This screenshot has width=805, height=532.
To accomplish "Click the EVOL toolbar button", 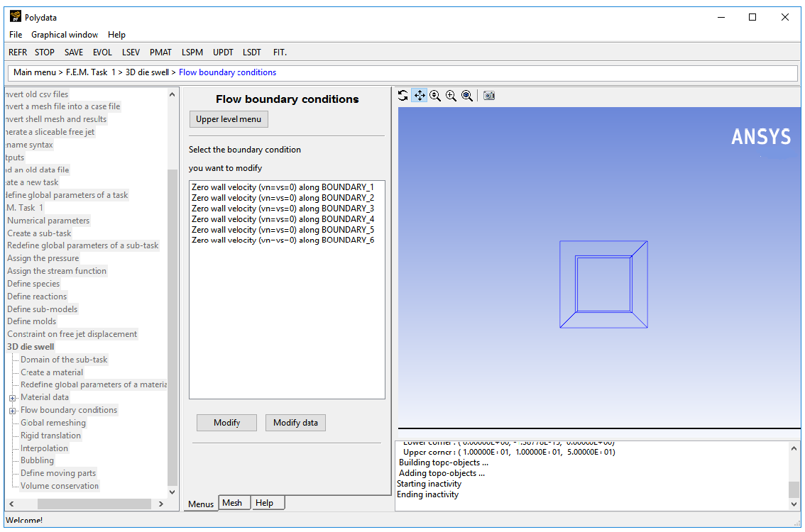I will coord(102,52).
